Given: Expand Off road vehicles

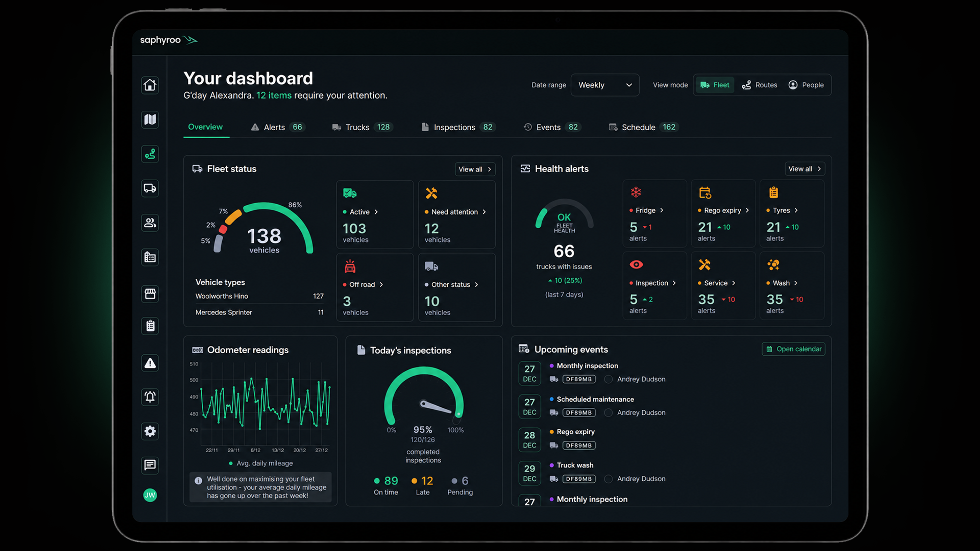Looking at the screenshot, I should point(381,285).
